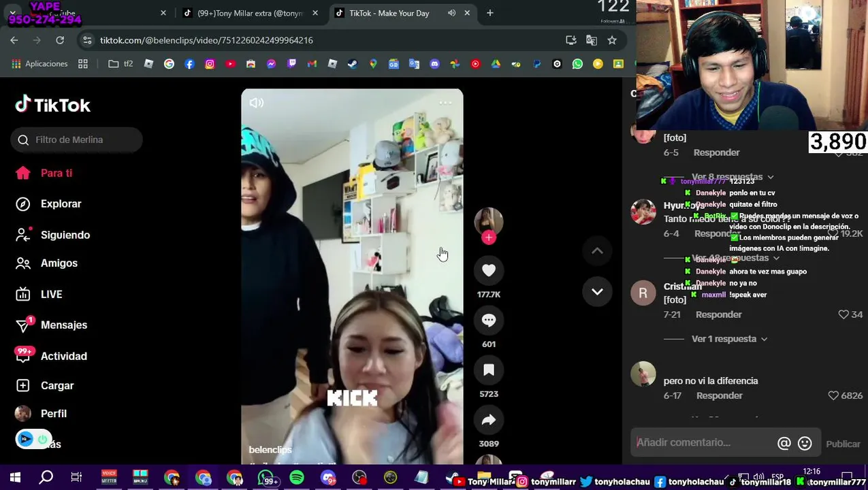This screenshot has height=490, width=868.
Task: Click the search field Filtro de Merlina
Action: tap(76, 140)
